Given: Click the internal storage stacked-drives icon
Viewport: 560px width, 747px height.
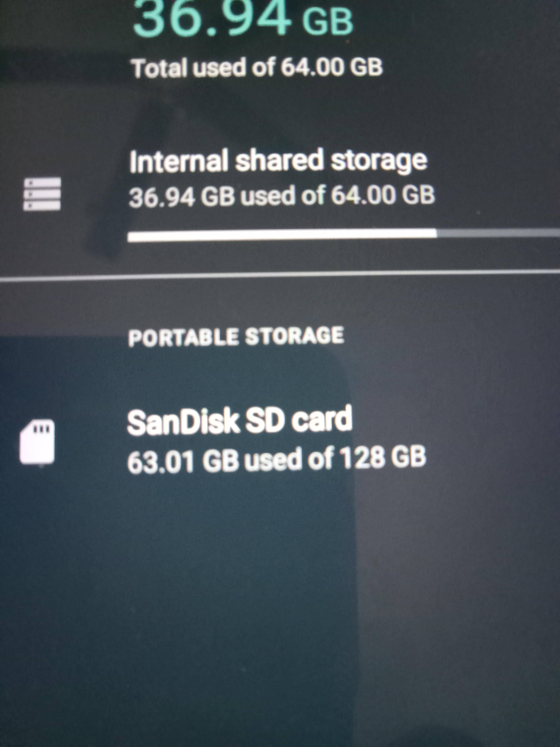Looking at the screenshot, I should coord(42,194).
